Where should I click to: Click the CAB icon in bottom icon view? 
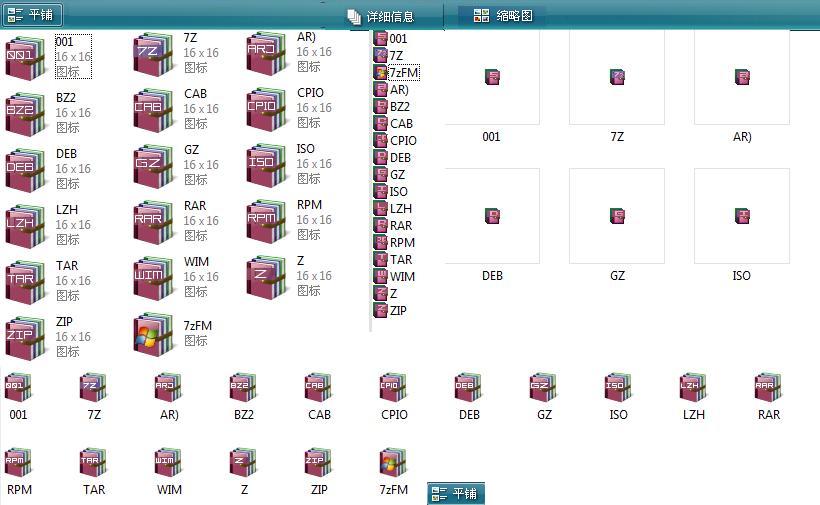(x=318, y=387)
